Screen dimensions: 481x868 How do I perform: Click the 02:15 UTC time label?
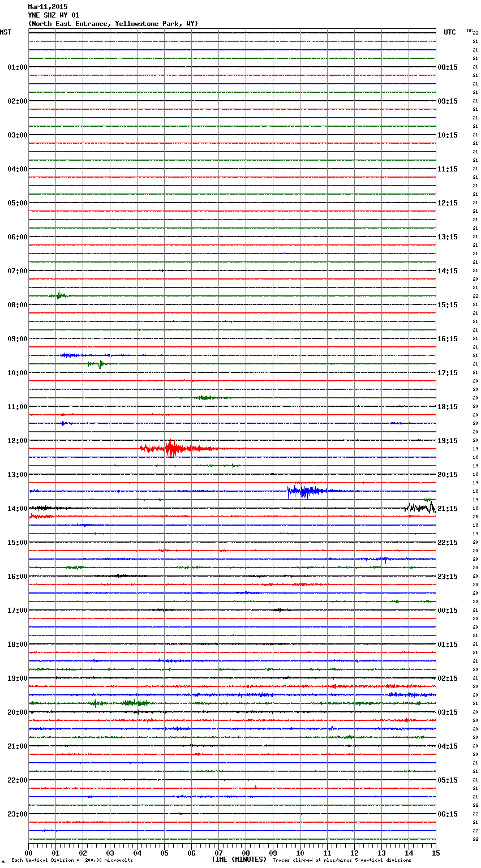448,678
